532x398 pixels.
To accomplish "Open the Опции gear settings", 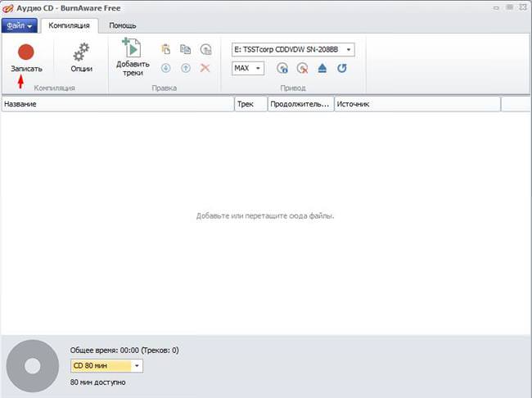I will pos(81,57).
